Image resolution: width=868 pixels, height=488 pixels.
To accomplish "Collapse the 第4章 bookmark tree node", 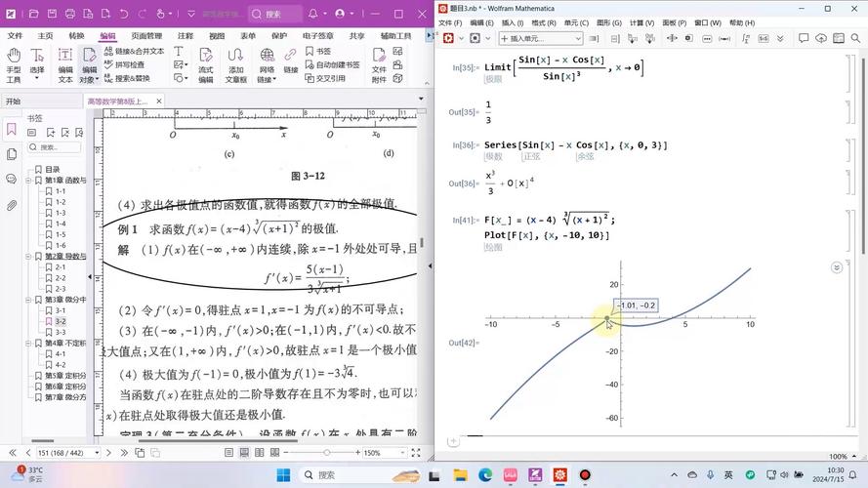I will [x=28, y=343].
